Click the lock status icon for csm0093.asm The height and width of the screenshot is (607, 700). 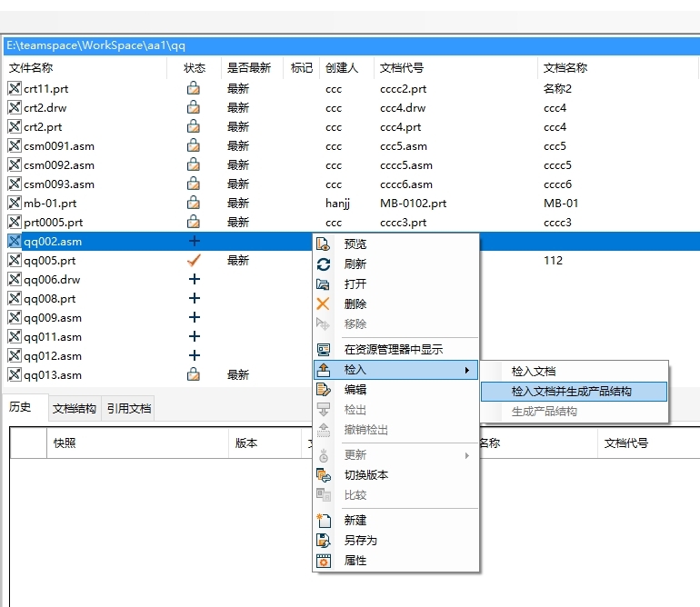[x=194, y=184]
